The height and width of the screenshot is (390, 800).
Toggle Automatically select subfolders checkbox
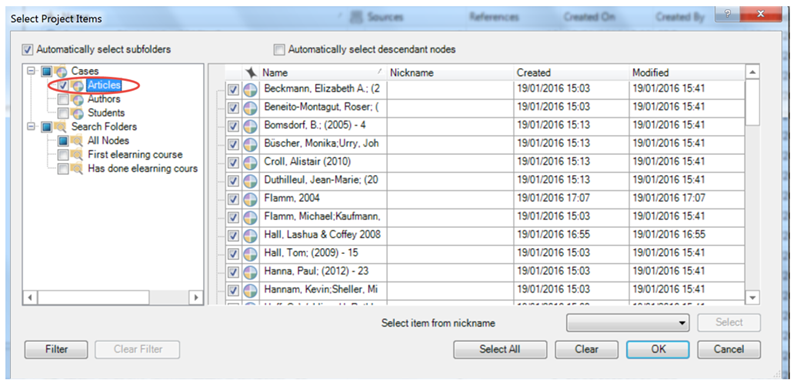(x=27, y=50)
